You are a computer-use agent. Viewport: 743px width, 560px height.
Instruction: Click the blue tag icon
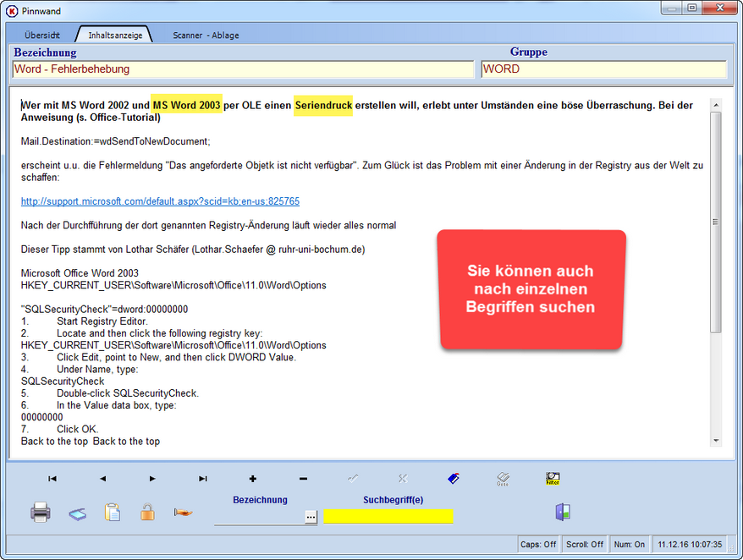coord(454,479)
